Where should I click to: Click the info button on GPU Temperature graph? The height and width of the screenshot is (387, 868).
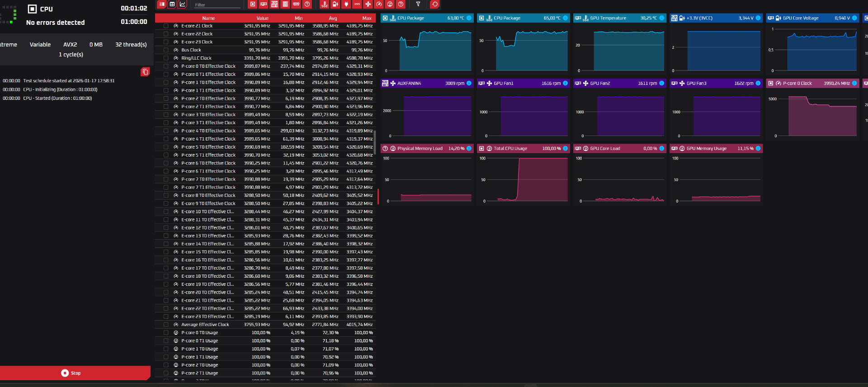coord(662,18)
